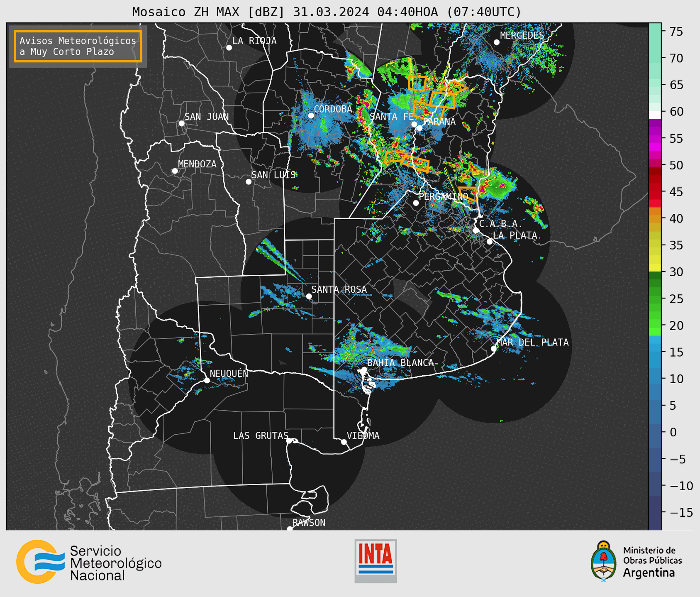Select the Avisos Meteorológicos a Muy Corto Plazo legend box
Viewport: 700px width, 597px height.
(x=78, y=46)
